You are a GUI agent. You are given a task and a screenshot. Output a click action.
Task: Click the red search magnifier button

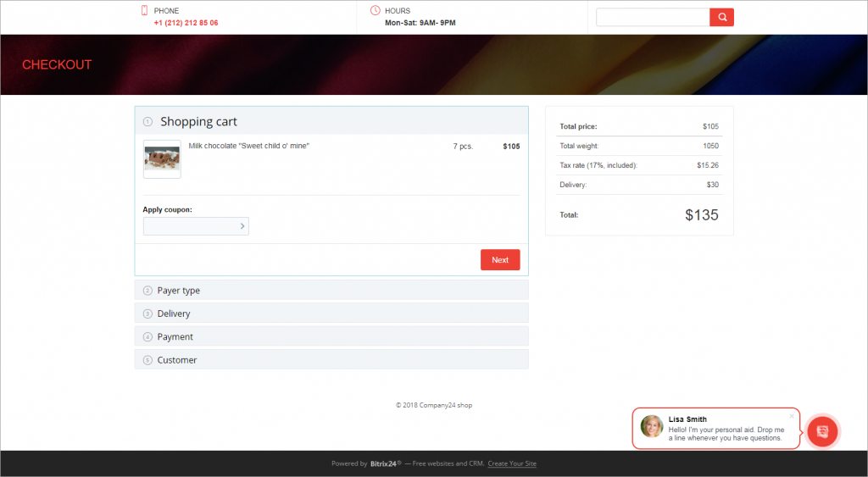click(721, 17)
